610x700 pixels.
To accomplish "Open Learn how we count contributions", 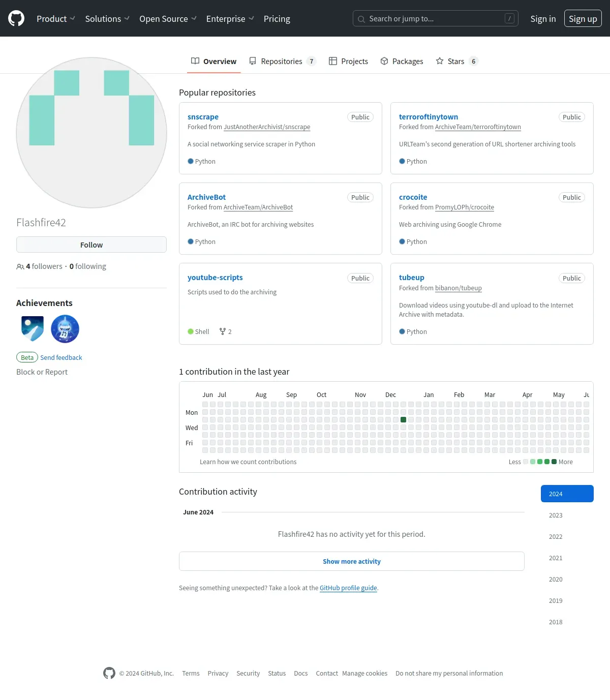I will [x=248, y=462].
